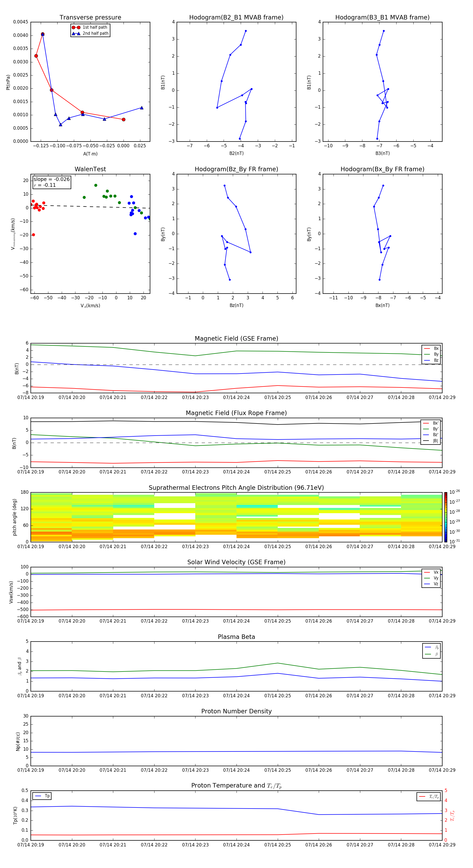Image resolution: width=473 pixels, height=868 pixels.
Task: Click the pitch angle colorbar
Action: click(446, 517)
